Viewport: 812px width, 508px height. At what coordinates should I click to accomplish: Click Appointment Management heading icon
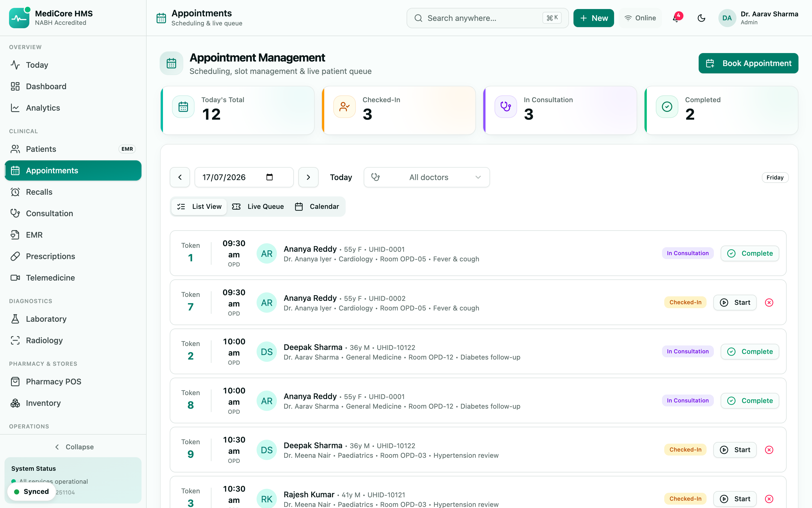point(171,63)
